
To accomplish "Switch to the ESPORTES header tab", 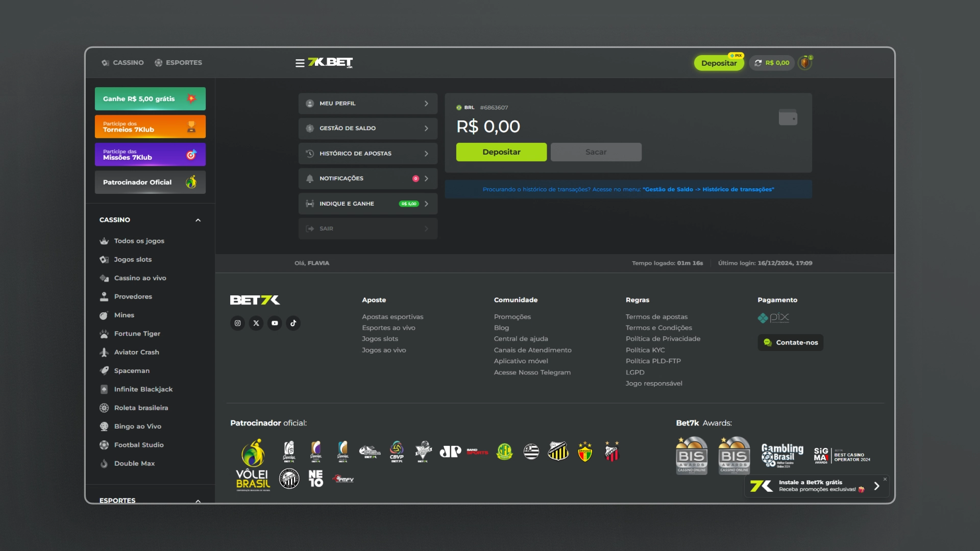I will pos(179,63).
